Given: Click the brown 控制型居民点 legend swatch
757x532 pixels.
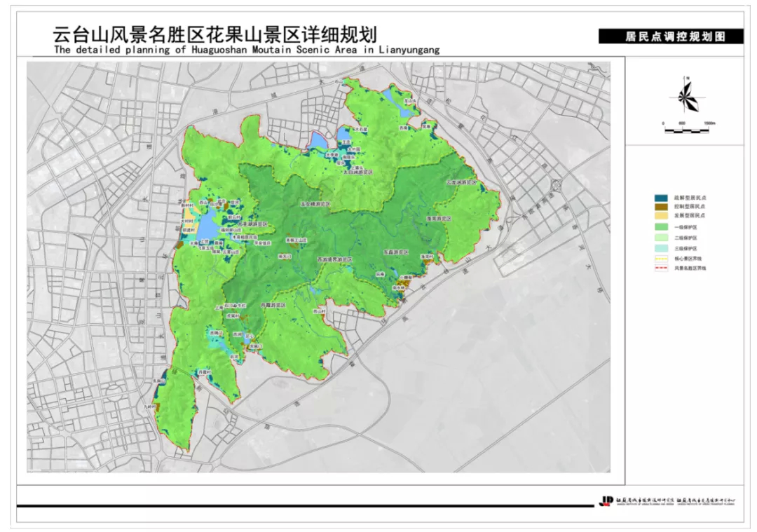Looking at the screenshot, I should 661,207.
